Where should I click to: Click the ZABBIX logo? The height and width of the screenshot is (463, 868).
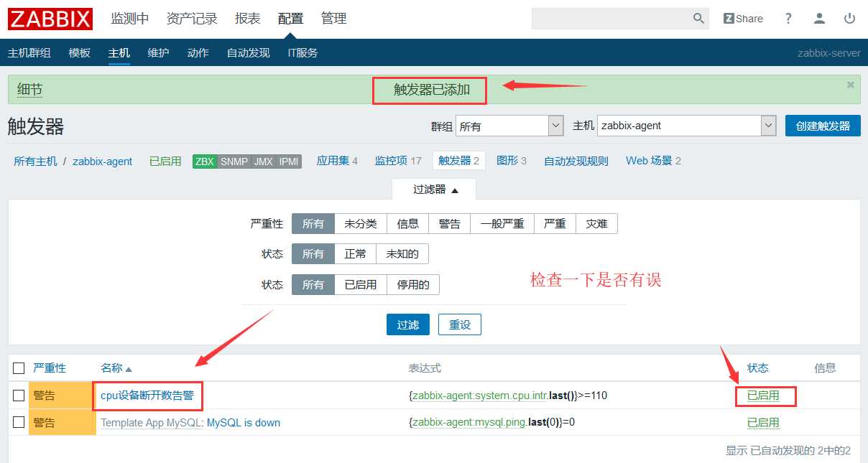[50, 18]
